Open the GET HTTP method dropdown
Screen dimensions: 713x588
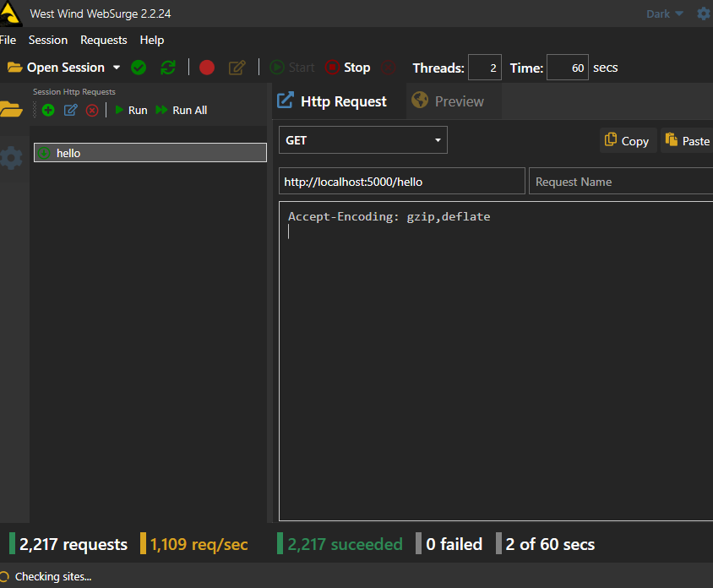pyautogui.click(x=362, y=140)
